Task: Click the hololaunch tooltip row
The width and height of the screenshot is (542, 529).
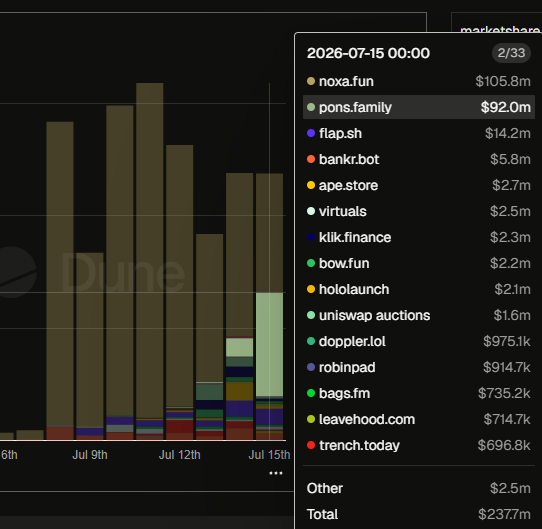Action: 419,289
